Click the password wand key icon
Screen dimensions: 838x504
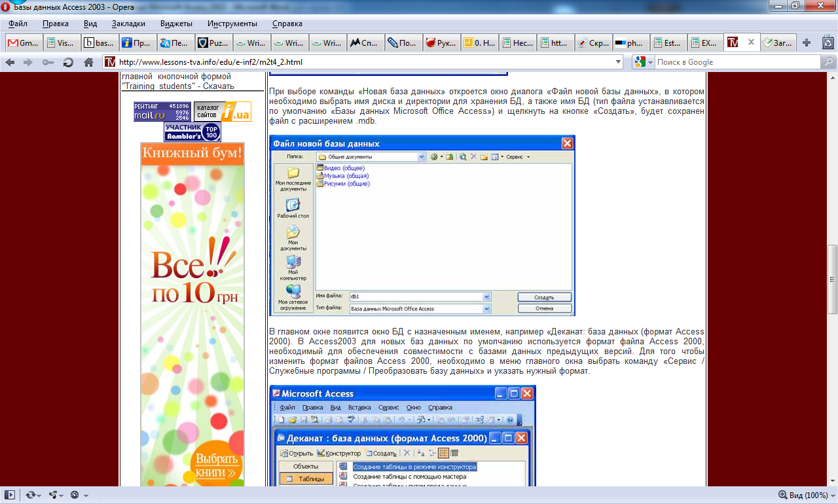(x=48, y=62)
